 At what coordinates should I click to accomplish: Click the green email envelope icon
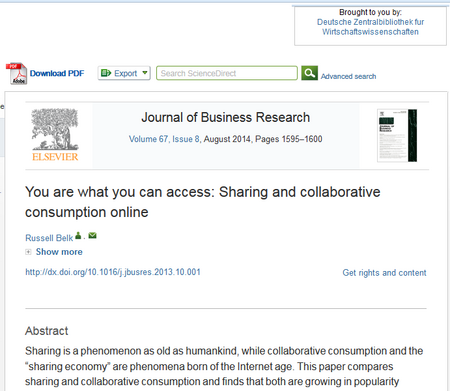pos(92,236)
